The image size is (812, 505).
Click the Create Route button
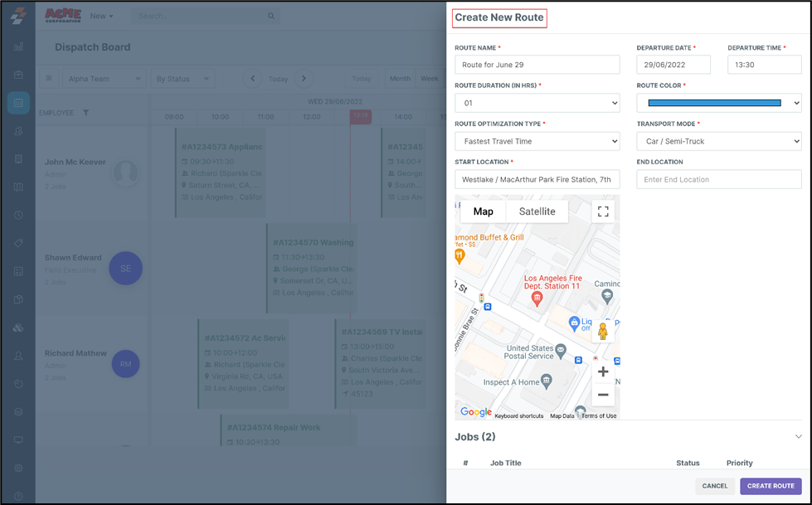pos(771,486)
